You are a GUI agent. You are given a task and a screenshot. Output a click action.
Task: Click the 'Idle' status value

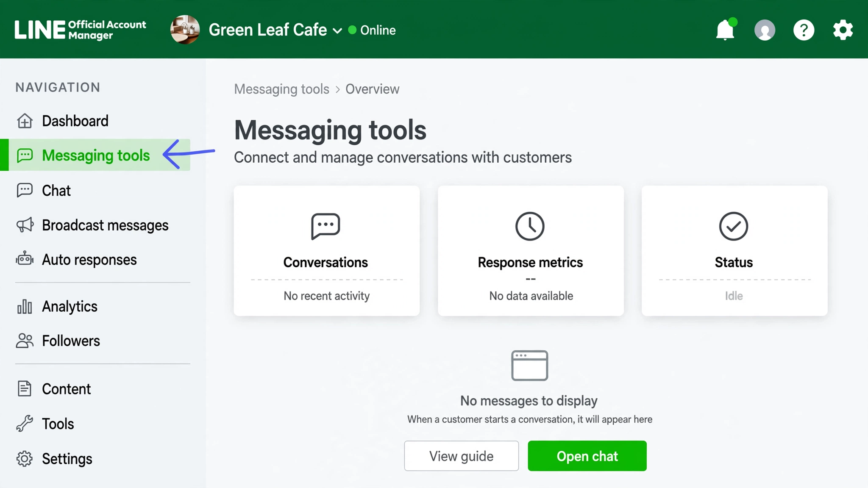pyautogui.click(x=734, y=296)
